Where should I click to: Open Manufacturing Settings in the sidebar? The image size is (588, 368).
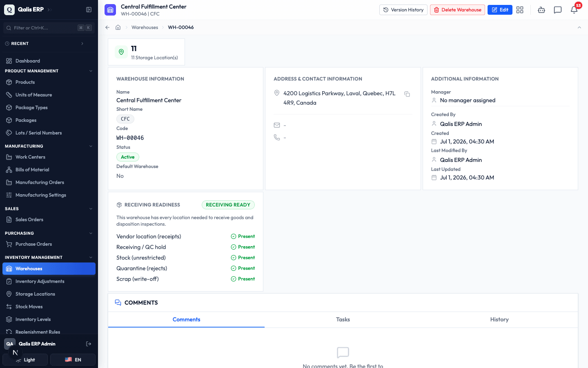pyautogui.click(x=49, y=195)
